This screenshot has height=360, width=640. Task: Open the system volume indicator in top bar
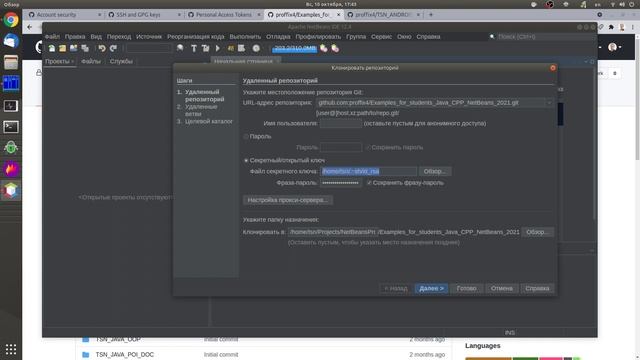pos(622,4)
